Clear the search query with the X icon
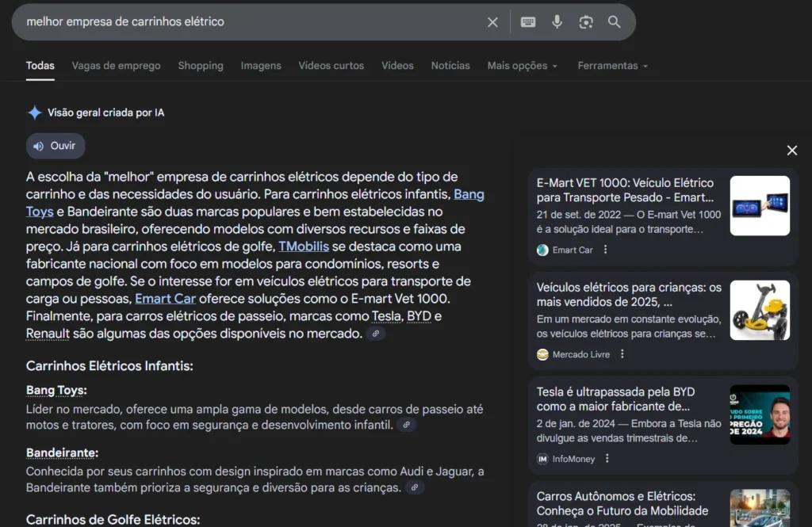Screen dimensions: 812x527 pos(492,21)
